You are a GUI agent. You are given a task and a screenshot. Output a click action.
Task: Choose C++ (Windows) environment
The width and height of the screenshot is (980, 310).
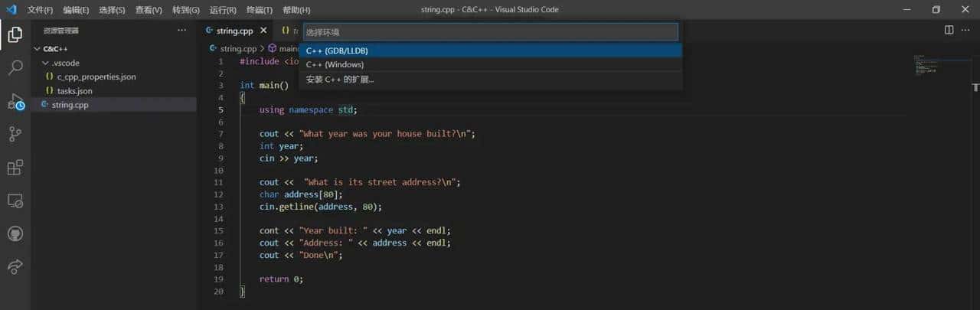click(x=490, y=64)
